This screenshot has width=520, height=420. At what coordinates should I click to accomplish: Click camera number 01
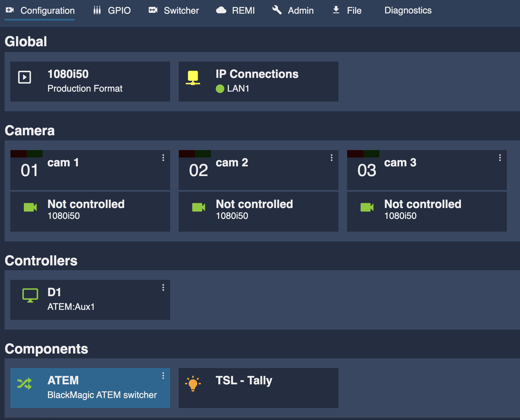29,170
